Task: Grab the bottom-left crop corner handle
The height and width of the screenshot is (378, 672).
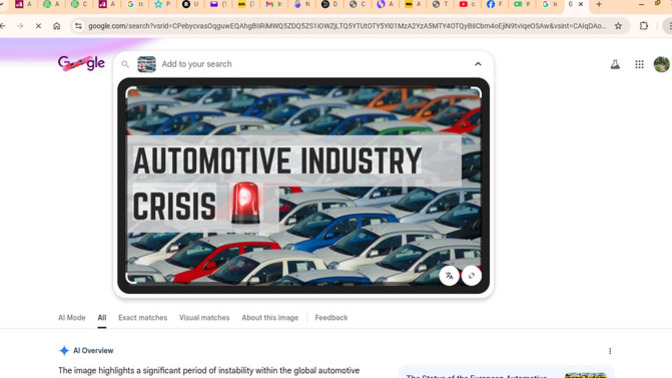Action: tap(131, 279)
